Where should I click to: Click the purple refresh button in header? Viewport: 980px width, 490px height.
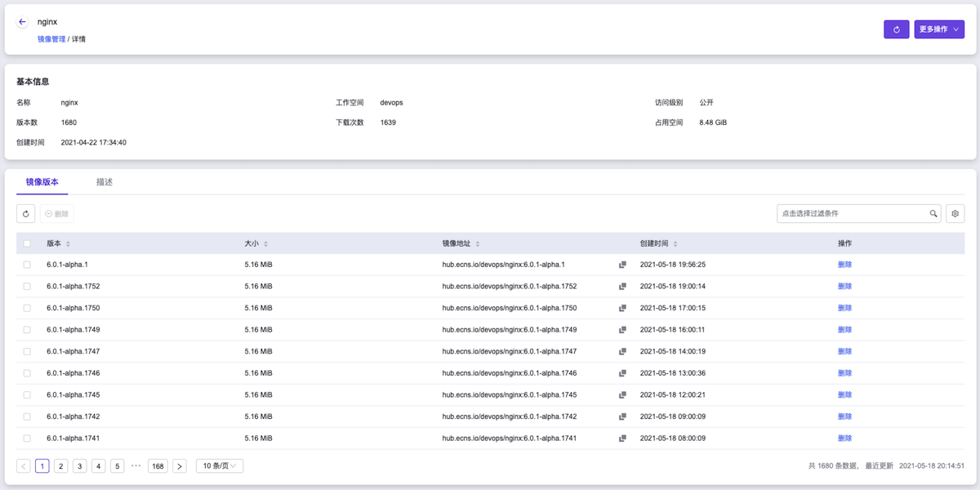click(896, 29)
